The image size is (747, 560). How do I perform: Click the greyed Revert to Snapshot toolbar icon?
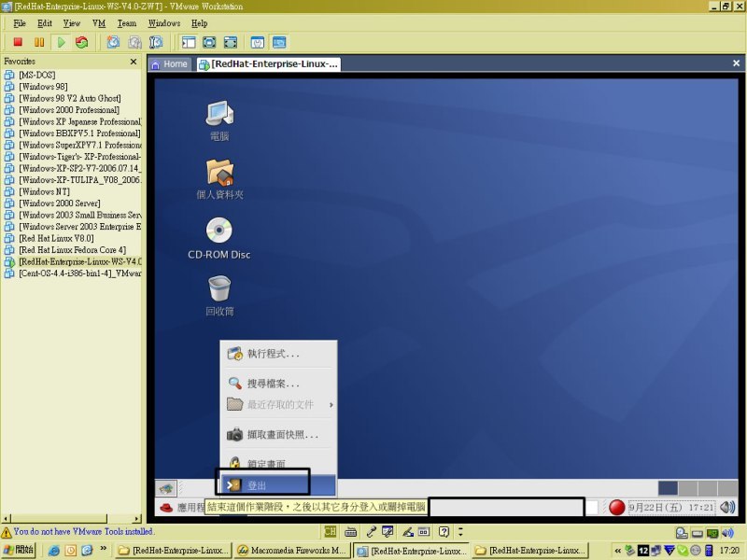[134, 42]
